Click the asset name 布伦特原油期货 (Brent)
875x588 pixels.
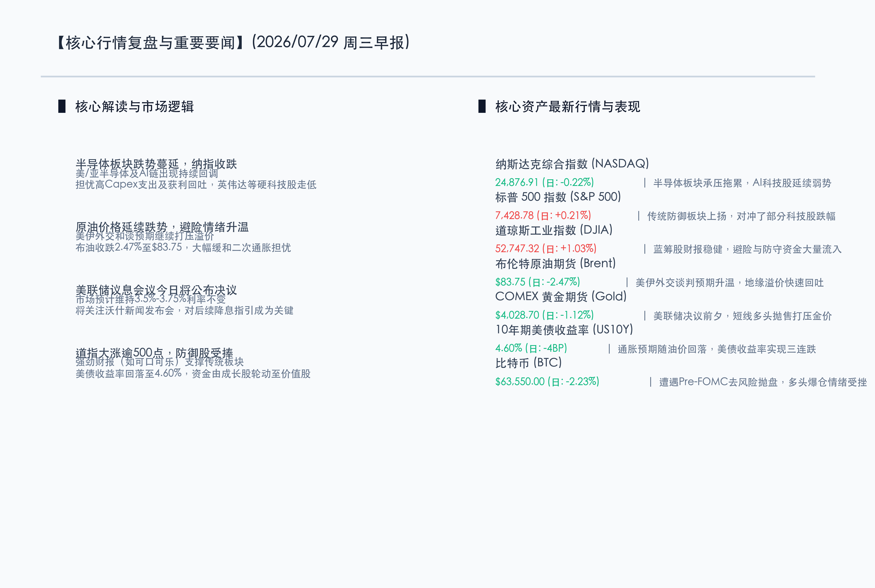555,264
